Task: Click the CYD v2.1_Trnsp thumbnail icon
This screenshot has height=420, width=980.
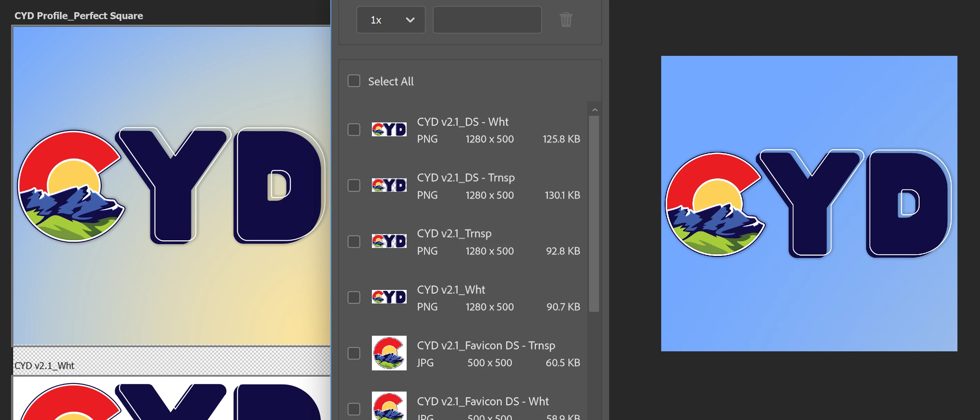Action: (x=389, y=241)
